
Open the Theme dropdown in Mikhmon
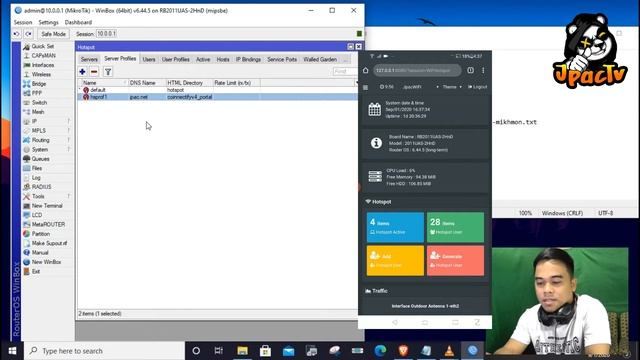[451, 87]
